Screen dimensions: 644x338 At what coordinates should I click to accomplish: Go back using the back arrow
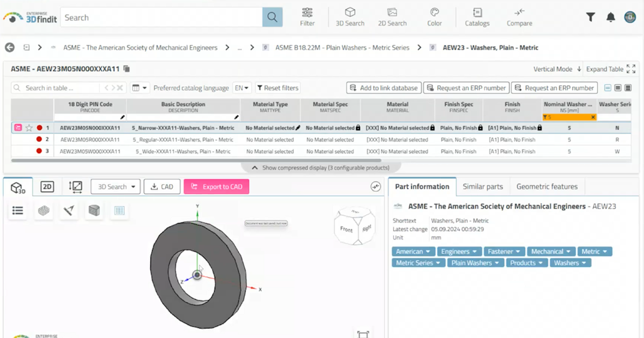click(x=10, y=47)
